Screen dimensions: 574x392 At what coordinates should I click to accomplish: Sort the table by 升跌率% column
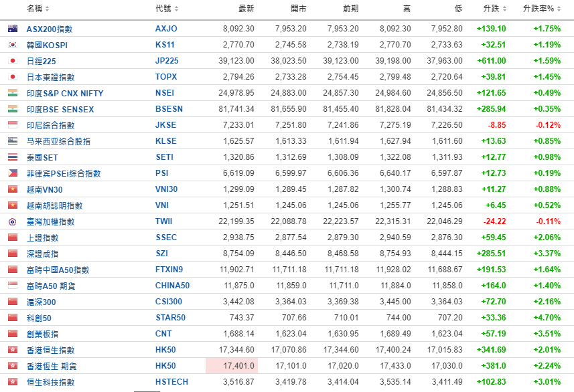click(542, 9)
